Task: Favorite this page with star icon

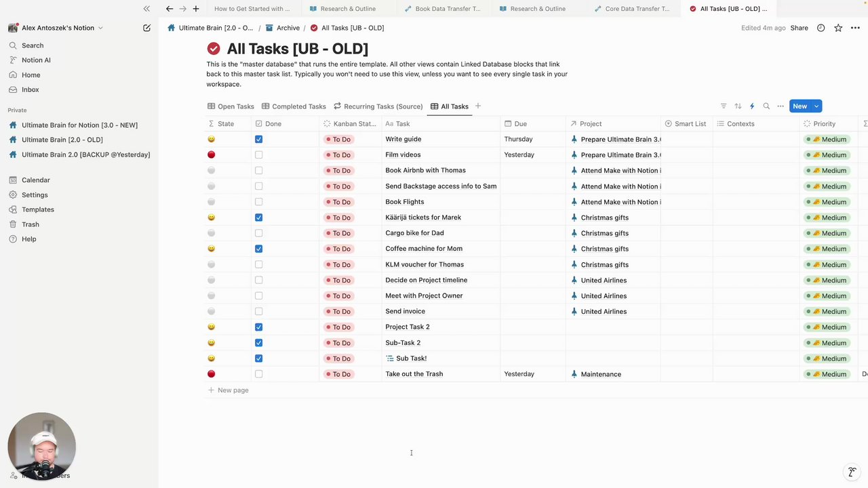Action: click(x=838, y=28)
